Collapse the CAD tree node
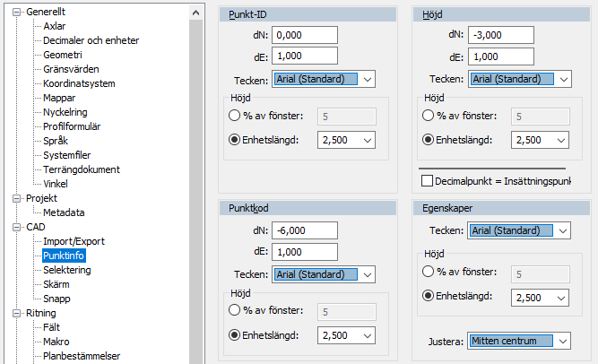The width and height of the screenshot is (598, 364). coord(17,227)
